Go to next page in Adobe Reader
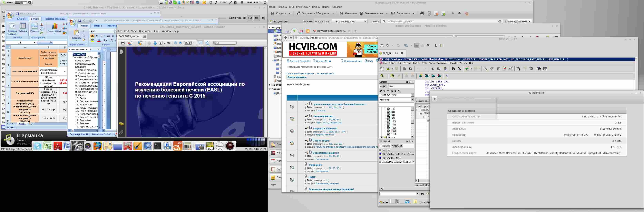 (155, 43)
